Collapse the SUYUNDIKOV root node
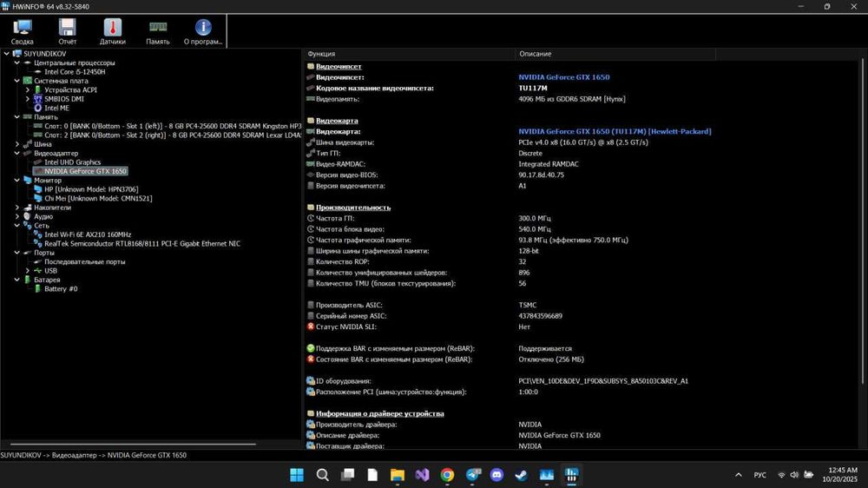This screenshot has height=488, width=868. coord(7,54)
